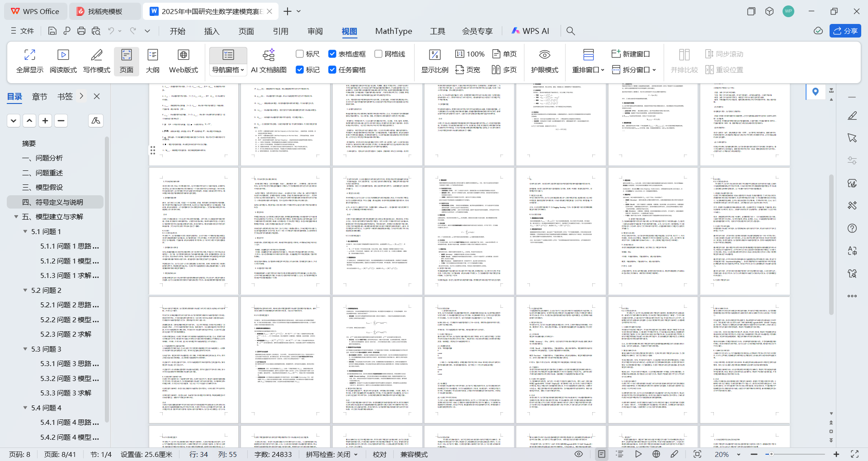Collapse the 5.3 问题3 tree node
This screenshot has height=461, width=868.
(x=25, y=349)
